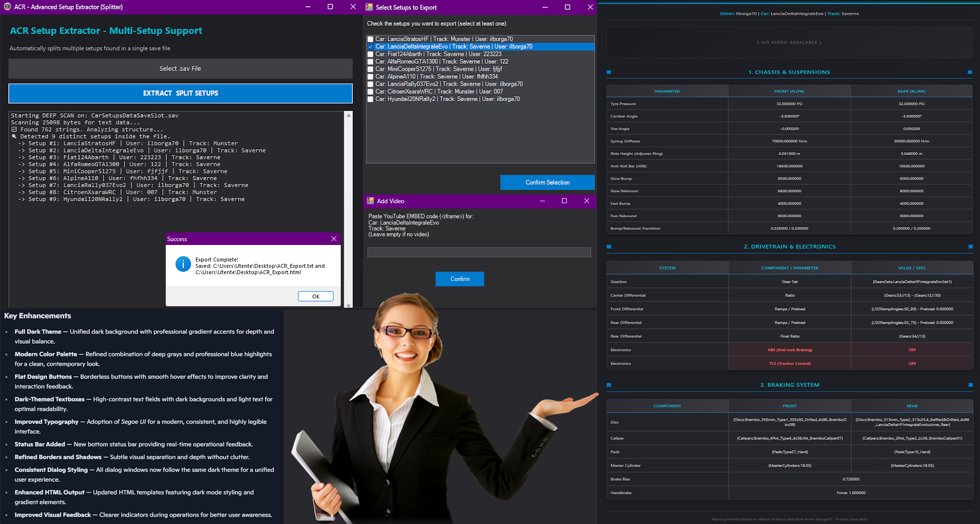
Task: Click the Chassis & Suspensions section header
Action: coord(789,72)
